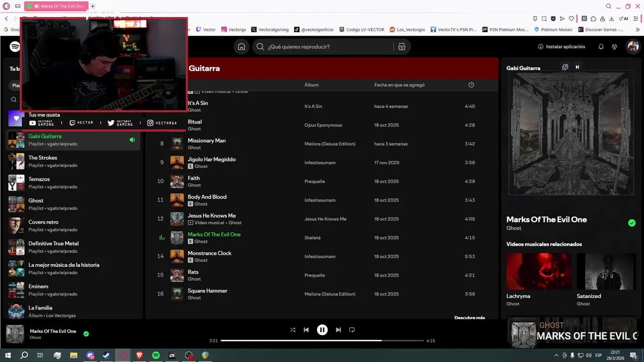
Task: Click Instalar aplicación button
Action: tap(561, 47)
